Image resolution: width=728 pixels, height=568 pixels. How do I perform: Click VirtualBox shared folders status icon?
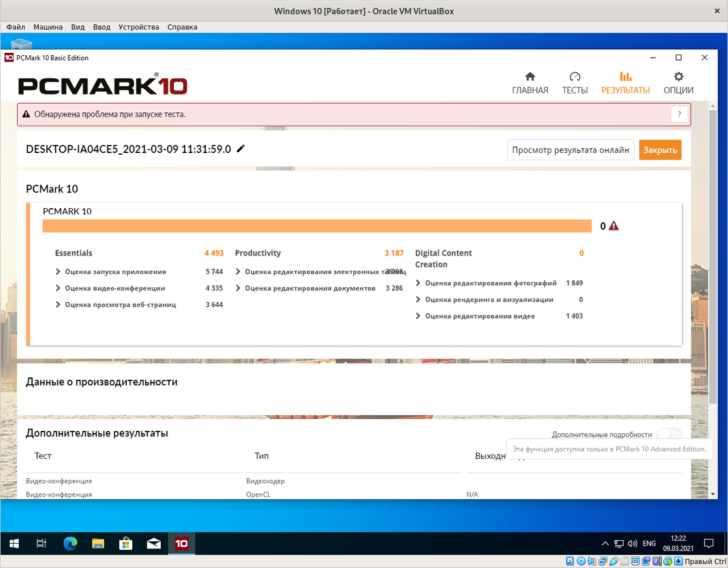[x=624, y=561]
